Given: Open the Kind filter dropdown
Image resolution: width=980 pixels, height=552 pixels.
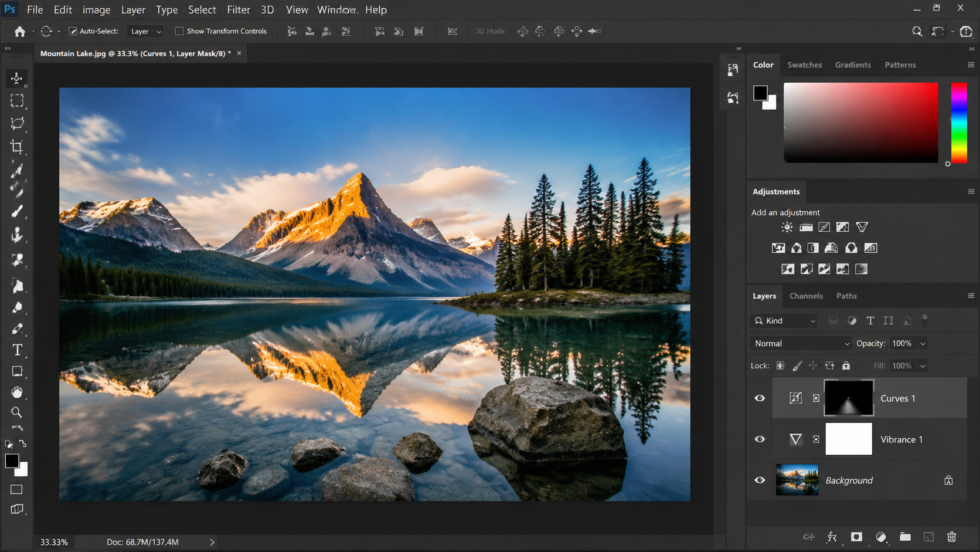Looking at the screenshot, I should pyautogui.click(x=784, y=320).
